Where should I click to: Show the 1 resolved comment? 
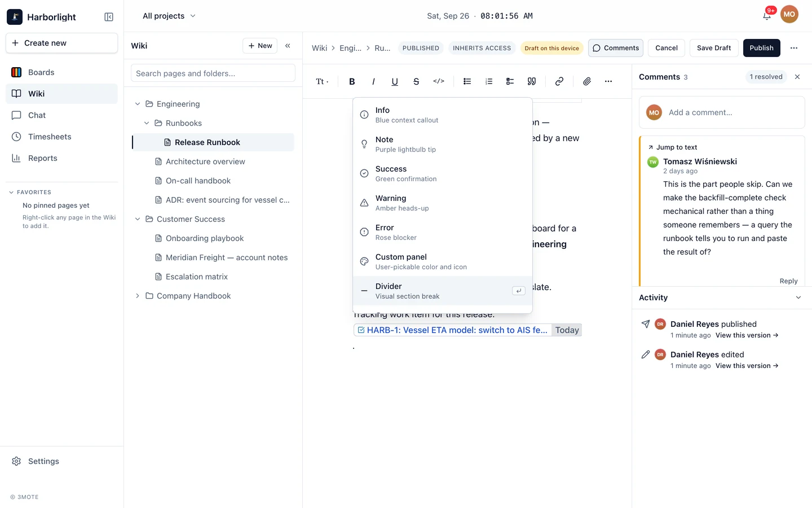766,77
